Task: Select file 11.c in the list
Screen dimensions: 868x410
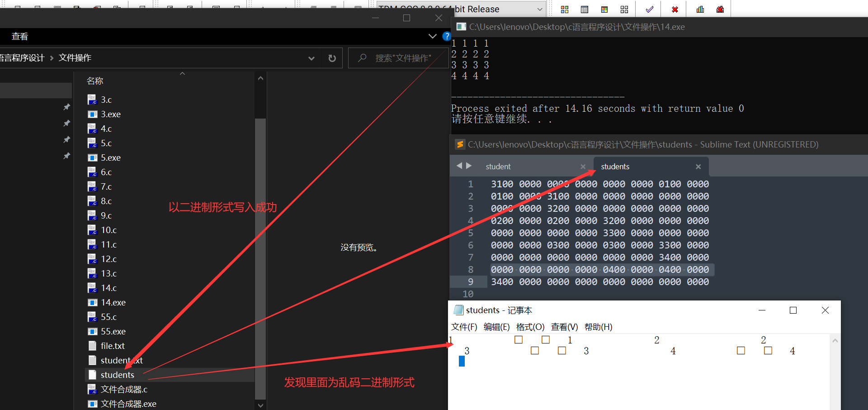Action: point(108,244)
